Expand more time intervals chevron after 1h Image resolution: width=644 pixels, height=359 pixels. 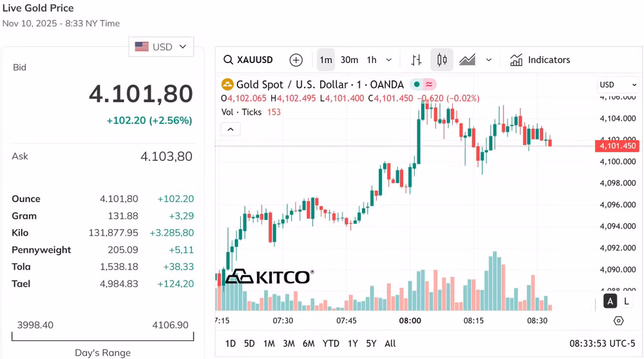coord(388,60)
